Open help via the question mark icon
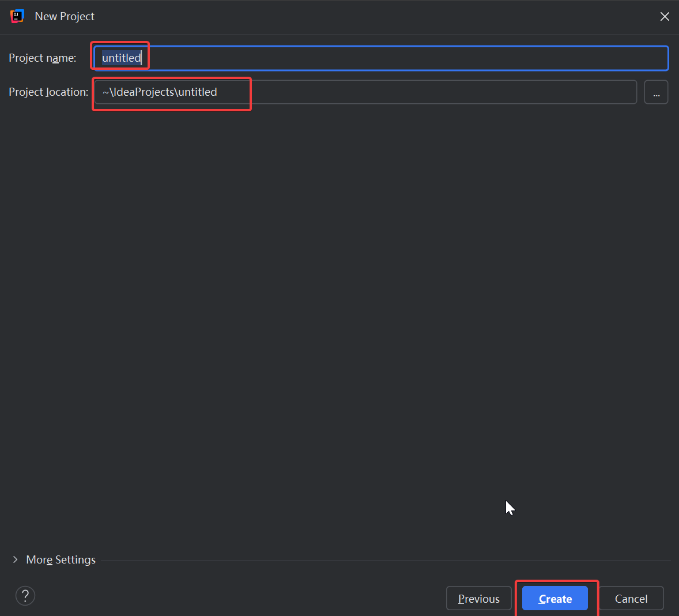 (x=25, y=596)
